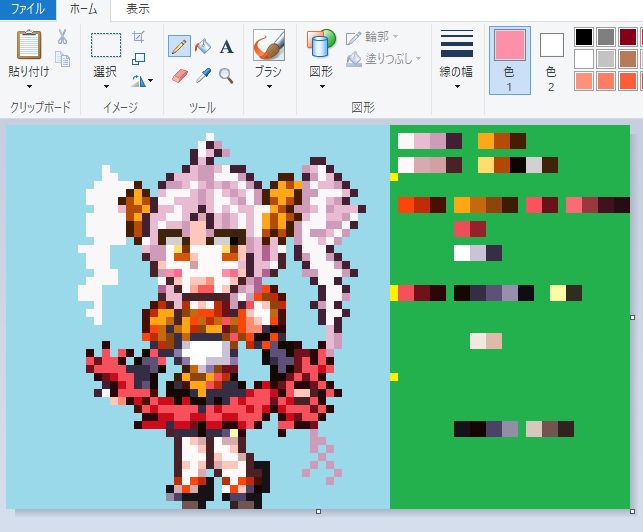The image size is (643, 532).
Task: Click canvas bottom-right corner resize handle
Action: coord(632,511)
